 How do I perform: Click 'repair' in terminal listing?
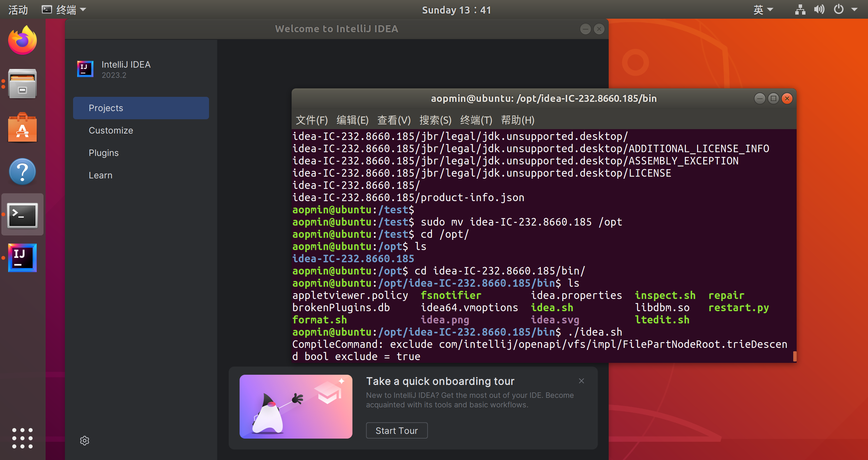[726, 295]
